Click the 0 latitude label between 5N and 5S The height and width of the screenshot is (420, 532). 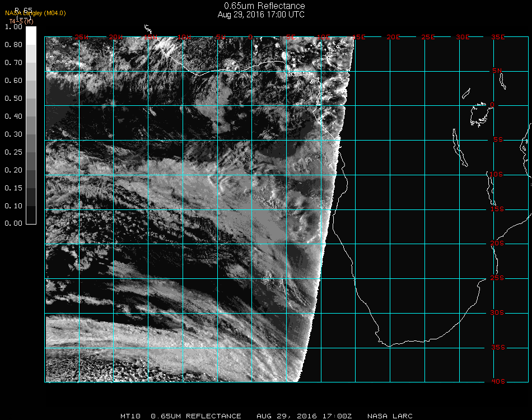(x=492, y=105)
